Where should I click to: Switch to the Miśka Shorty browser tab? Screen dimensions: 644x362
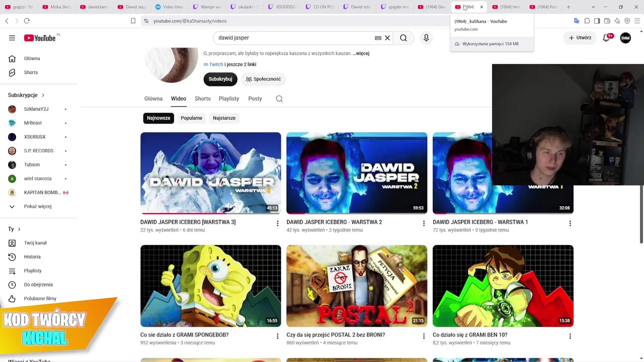(x=57, y=7)
